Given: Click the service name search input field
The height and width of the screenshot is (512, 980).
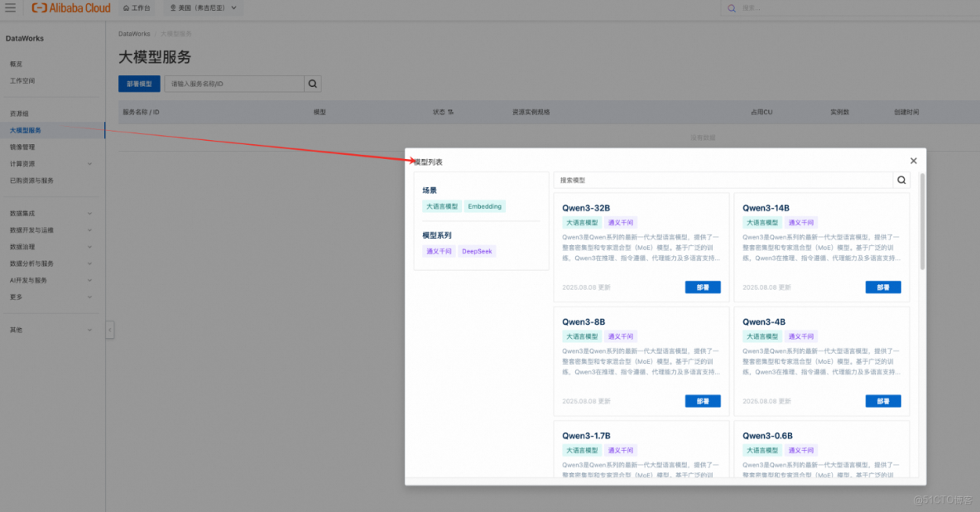Looking at the screenshot, I should [x=234, y=84].
